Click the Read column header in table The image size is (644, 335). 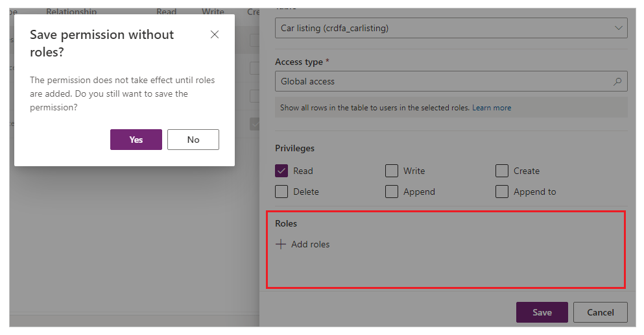point(166,12)
